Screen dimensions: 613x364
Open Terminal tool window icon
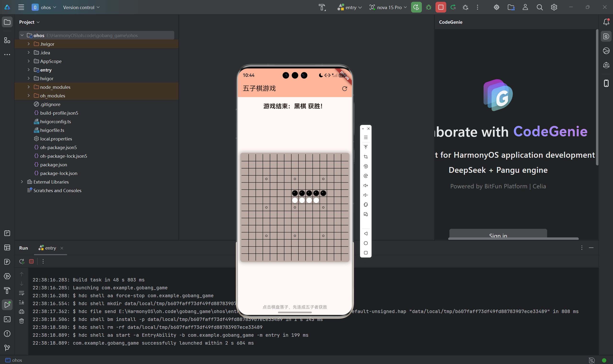pyautogui.click(x=7, y=319)
